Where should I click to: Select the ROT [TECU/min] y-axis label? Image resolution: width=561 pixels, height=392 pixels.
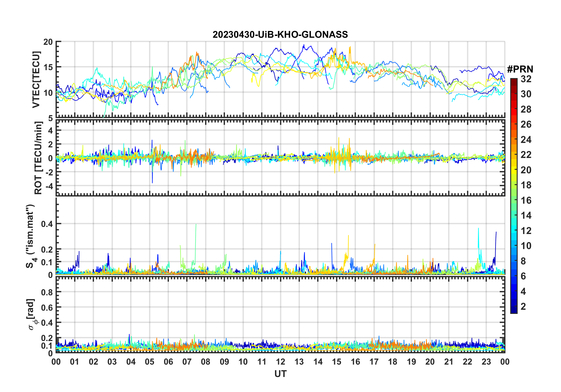[x=38, y=158]
